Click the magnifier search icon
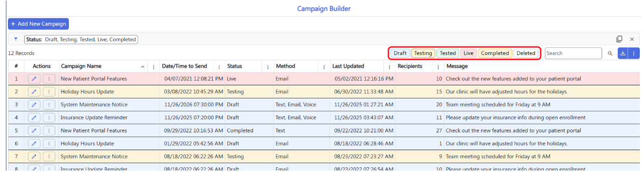 pyautogui.click(x=610, y=54)
